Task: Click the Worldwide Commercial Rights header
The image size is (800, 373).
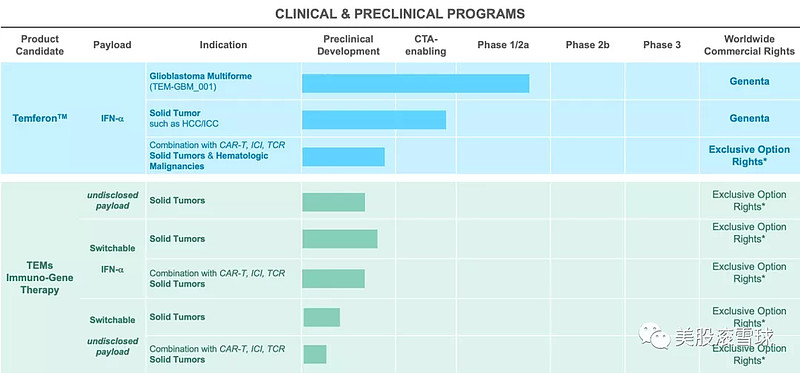Action: coord(749,45)
